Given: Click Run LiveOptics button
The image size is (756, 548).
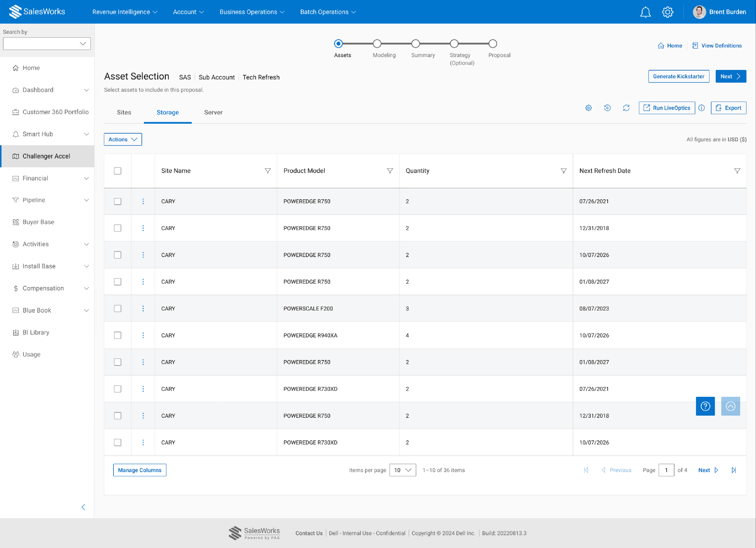Looking at the screenshot, I should click(x=667, y=108).
